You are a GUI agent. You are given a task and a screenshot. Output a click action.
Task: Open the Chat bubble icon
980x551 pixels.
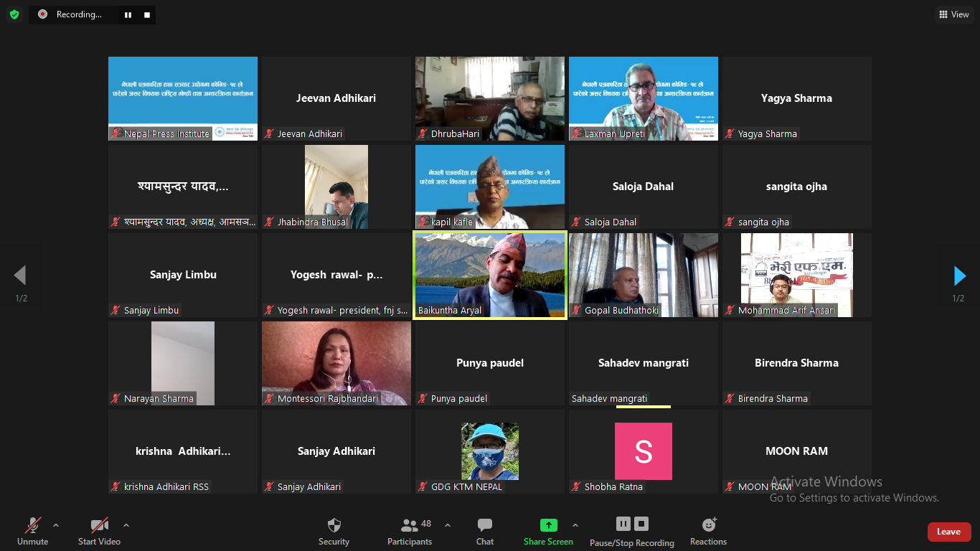pyautogui.click(x=485, y=525)
